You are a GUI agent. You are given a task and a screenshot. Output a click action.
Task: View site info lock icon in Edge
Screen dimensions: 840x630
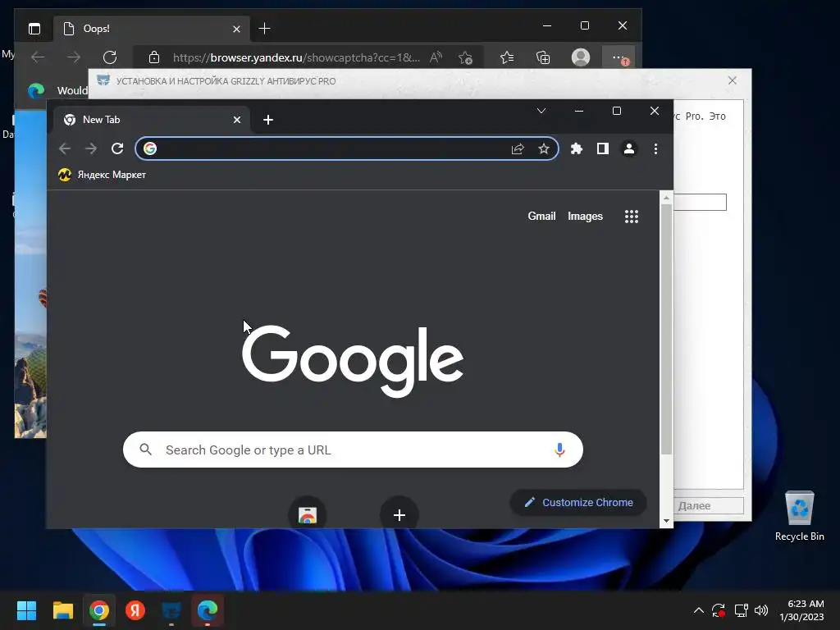154,57
